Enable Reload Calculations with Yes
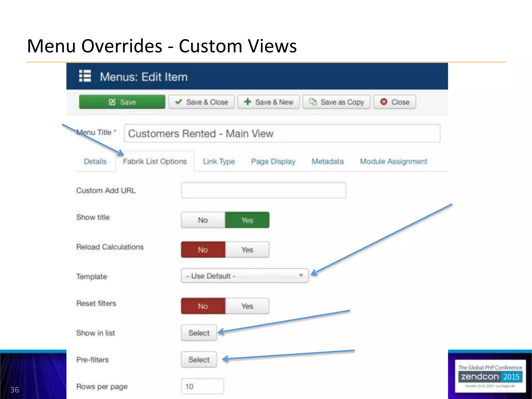Image resolution: width=532 pixels, height=399 pixels. click(x=247, y=250)
